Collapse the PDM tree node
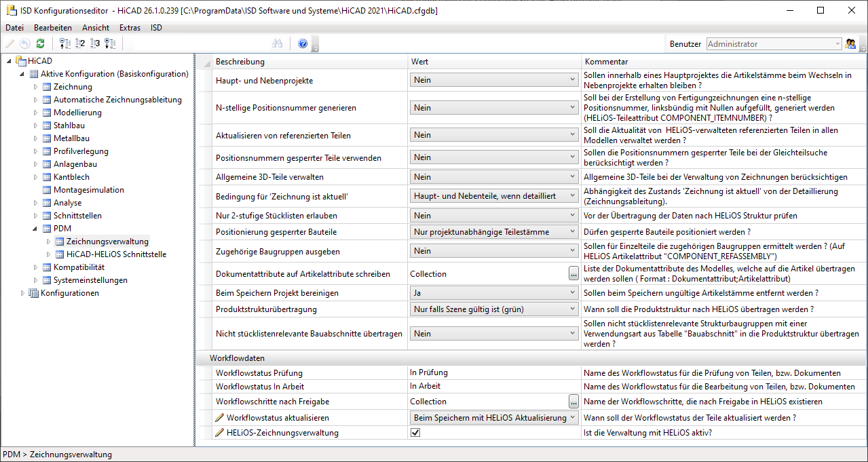This screenshot has width=868, height=462. tap(36, 229)
